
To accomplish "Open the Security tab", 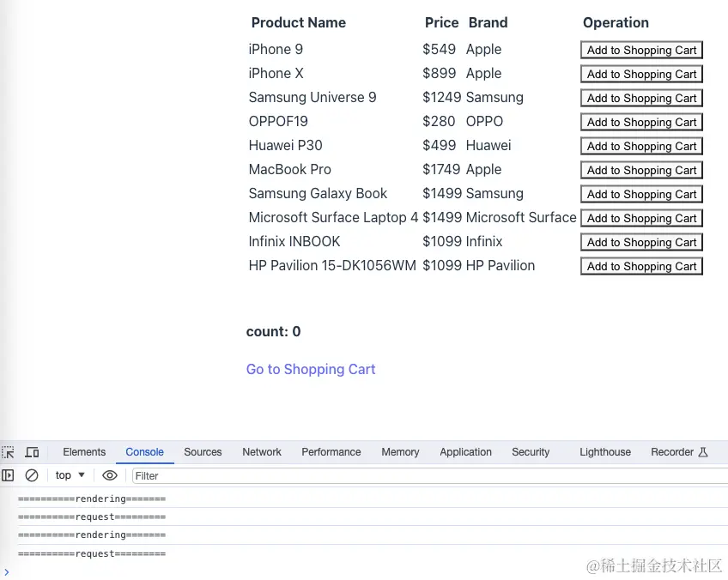I will (x=531, y=452).
